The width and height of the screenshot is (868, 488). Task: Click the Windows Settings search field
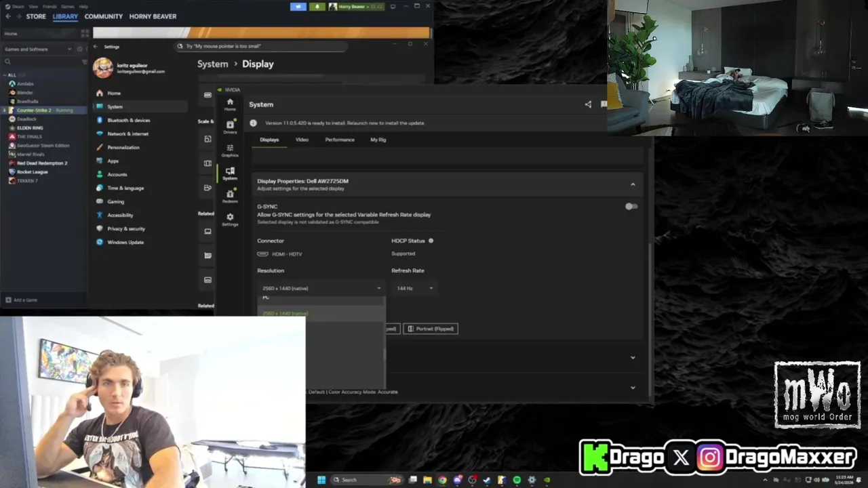[x=261, y=46]
